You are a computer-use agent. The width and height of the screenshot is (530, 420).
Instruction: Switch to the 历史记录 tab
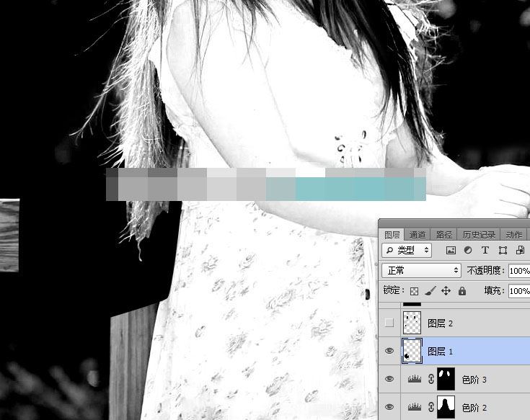478,235
